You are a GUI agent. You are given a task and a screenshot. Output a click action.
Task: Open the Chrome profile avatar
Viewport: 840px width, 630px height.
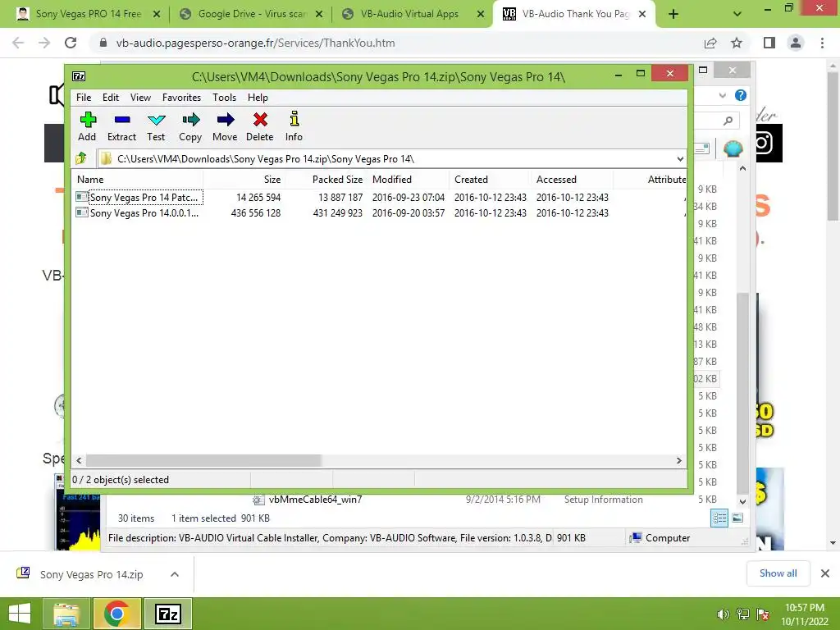pyautogui.click(x=796, y=43)
